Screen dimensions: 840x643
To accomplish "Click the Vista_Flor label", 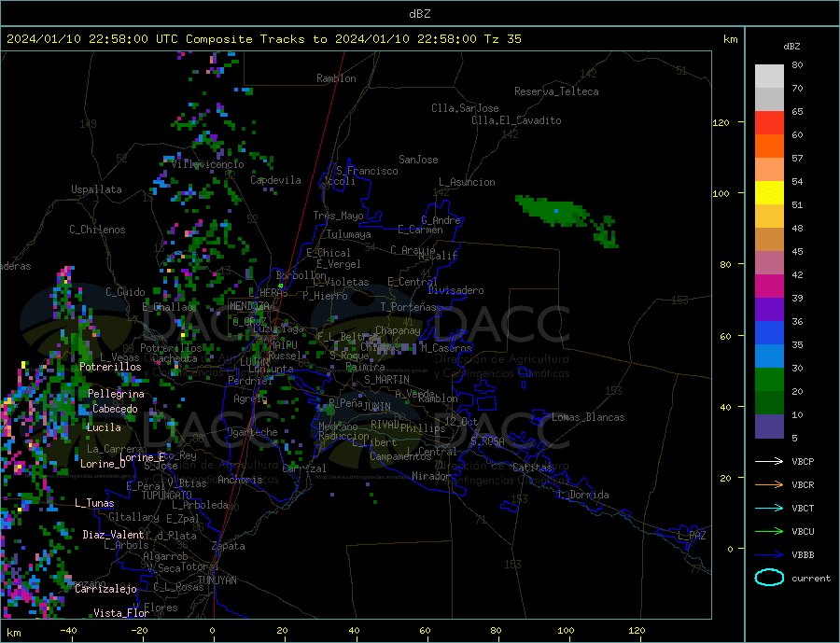I will [121, 613].
